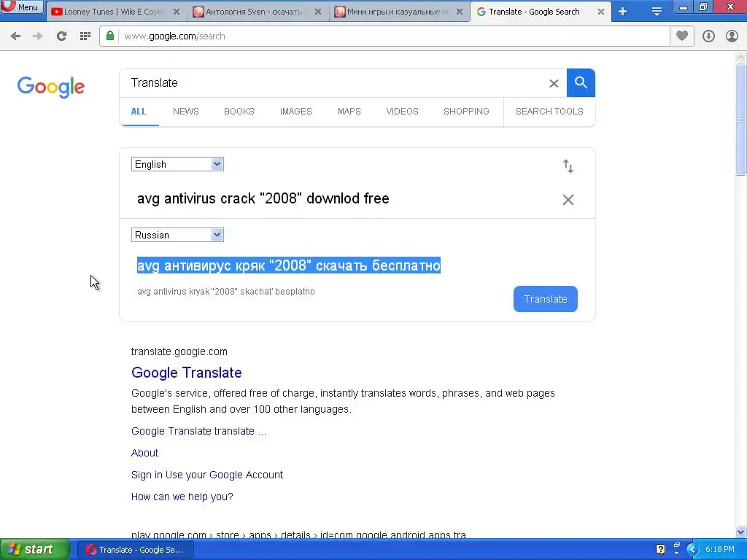The height and width of the screenshot is (560, 747).
Task: Select the NEWS results tab
Action: tap(186, 112)
